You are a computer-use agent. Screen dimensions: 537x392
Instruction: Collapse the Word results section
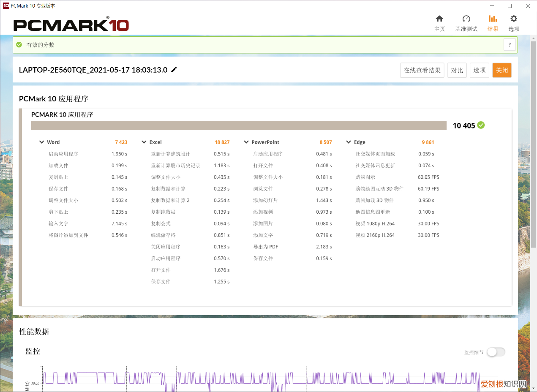click(42, 142)
